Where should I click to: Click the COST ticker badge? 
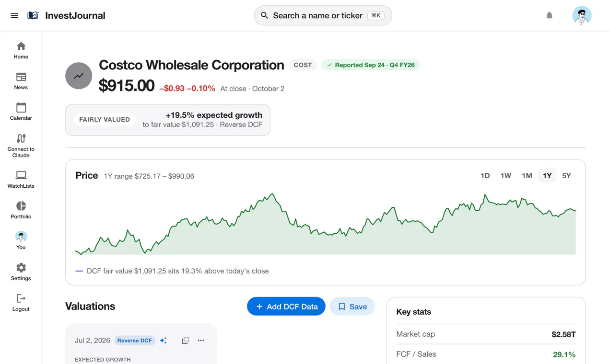point(303,65)
